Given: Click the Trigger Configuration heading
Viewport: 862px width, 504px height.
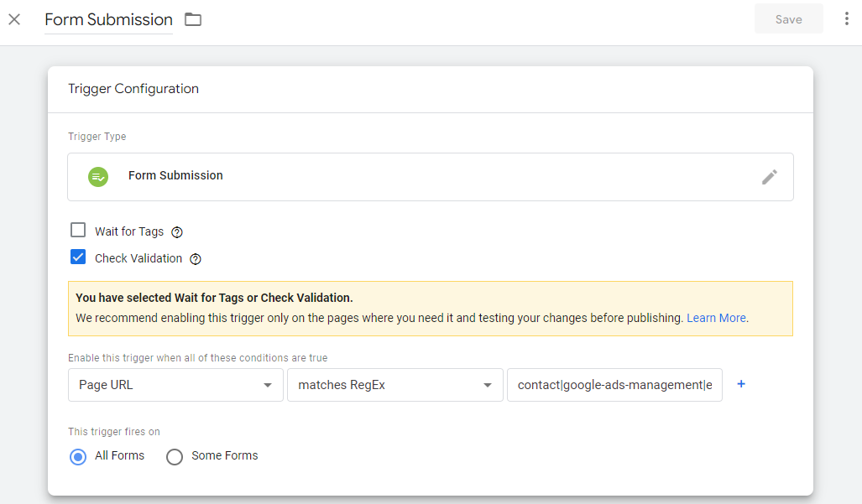Looking at the screenshot, I should pos(133,89).
